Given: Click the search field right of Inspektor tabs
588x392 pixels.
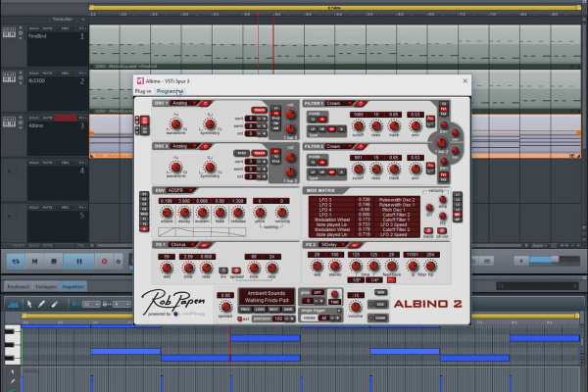Looking at the screenshot, I should coord(538,286).
